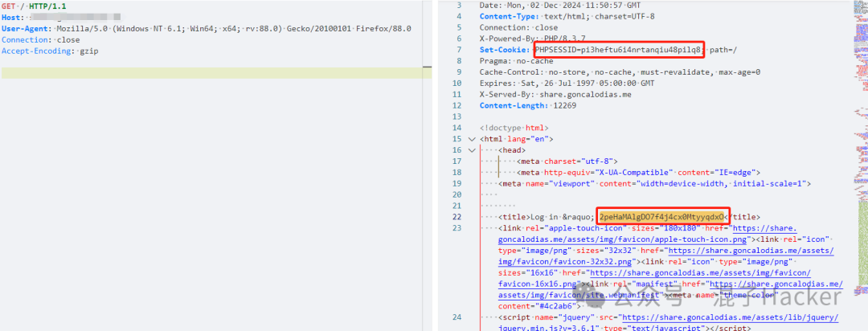Image resolution: width=868 pixels, height=331 pixels.
Task: Click the Pragma: no-cache header
Action: 517,61
